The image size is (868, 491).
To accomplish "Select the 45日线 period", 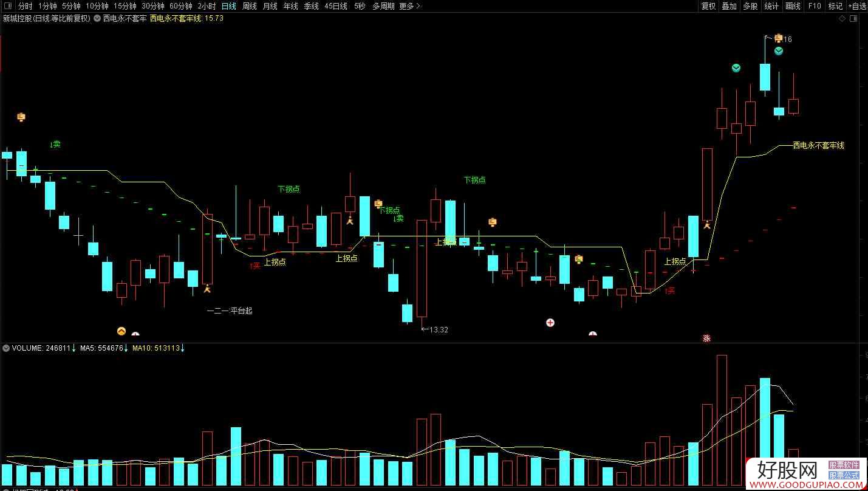I will (x=336, y=6).
